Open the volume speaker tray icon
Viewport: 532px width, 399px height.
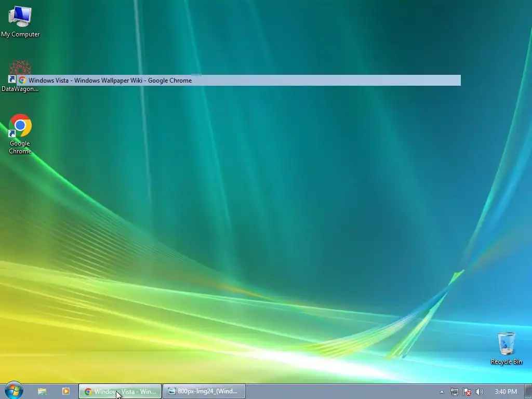pyautogui.click(x=480, y=392)
